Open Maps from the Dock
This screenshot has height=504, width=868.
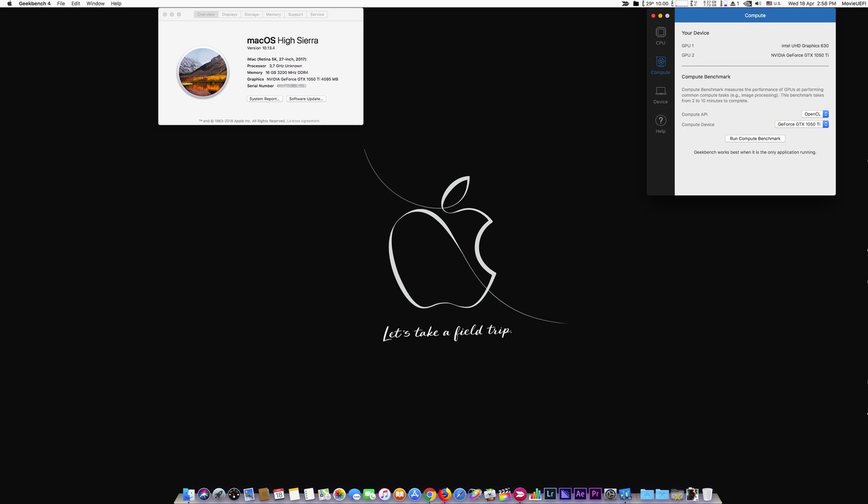pos(324,495)
